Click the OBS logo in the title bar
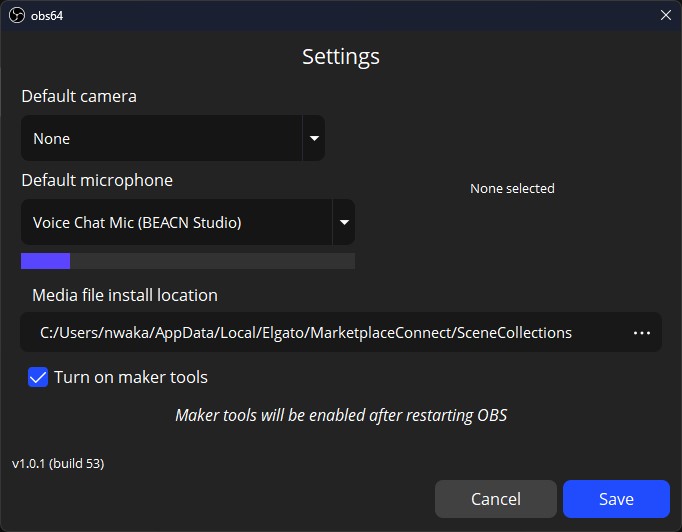Viewport: 682px width, 532px height. 16,14
